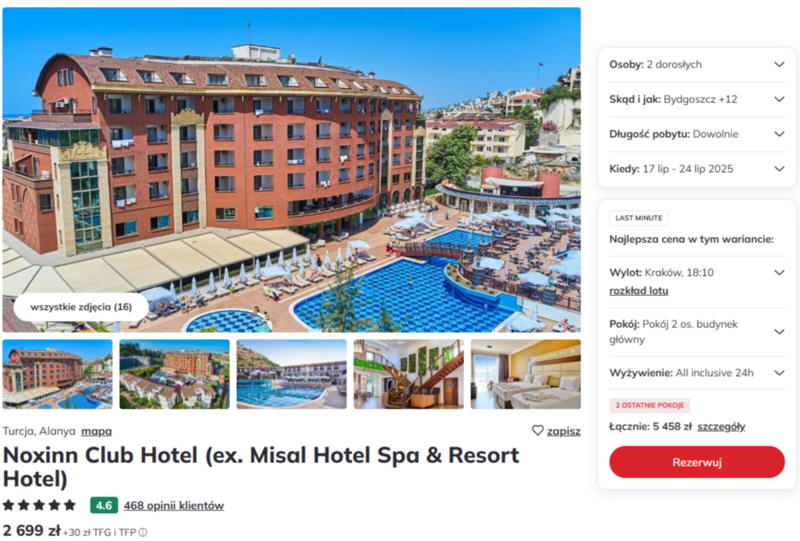Expand the Pokój room type chevron
Viewport: 800px width, 541px height.
pos(779,332)
